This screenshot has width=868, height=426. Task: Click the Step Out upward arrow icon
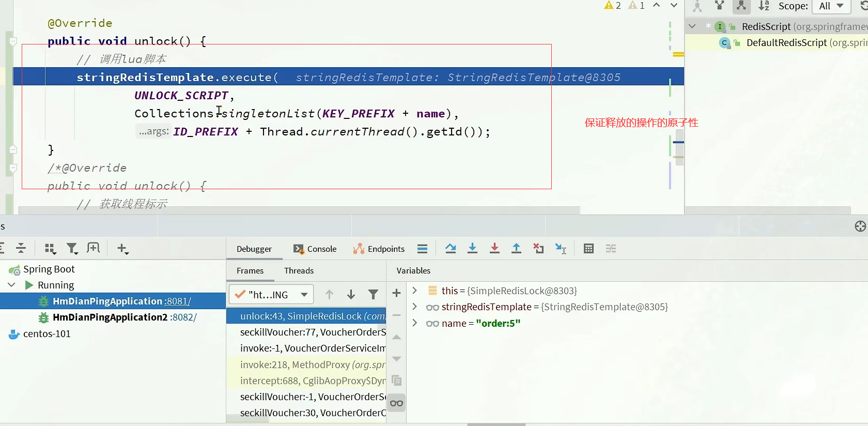[516, 249]
